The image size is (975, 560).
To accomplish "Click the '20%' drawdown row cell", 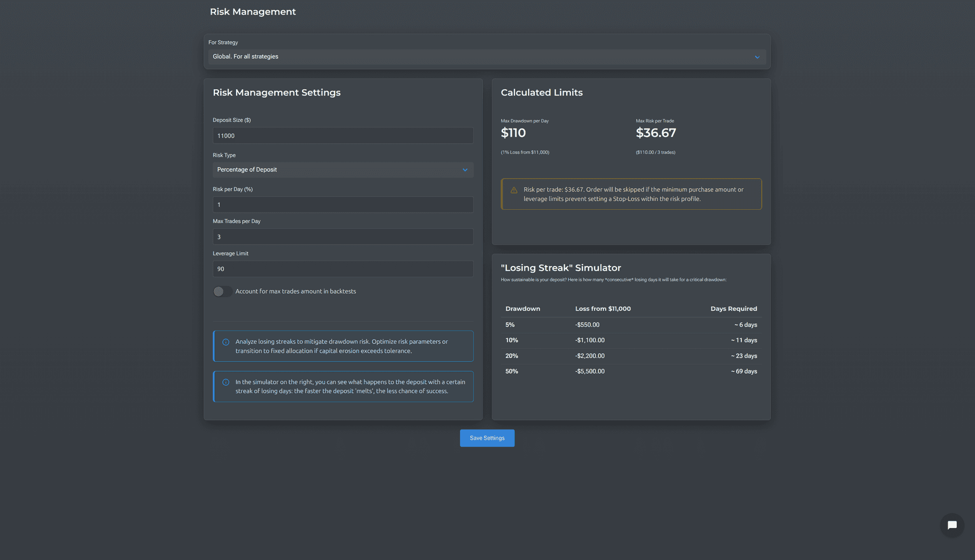I will (x=511, y=356).
